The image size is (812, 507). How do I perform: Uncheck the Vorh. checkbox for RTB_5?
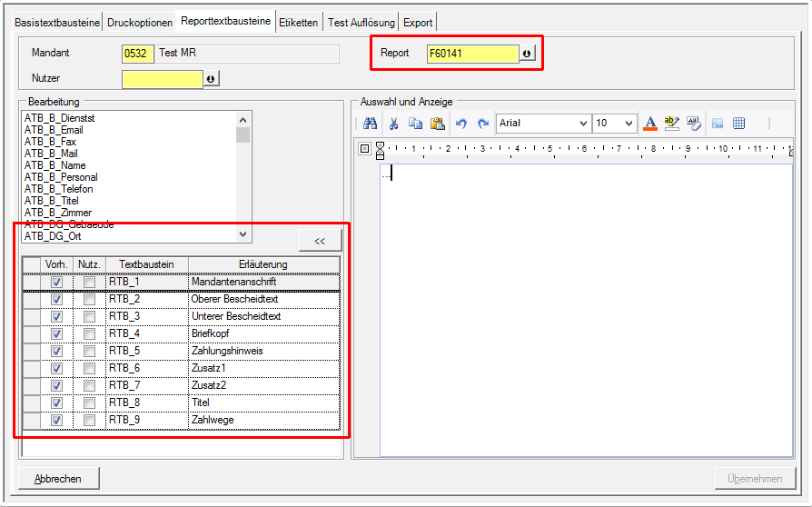click(x=57, y=351)
